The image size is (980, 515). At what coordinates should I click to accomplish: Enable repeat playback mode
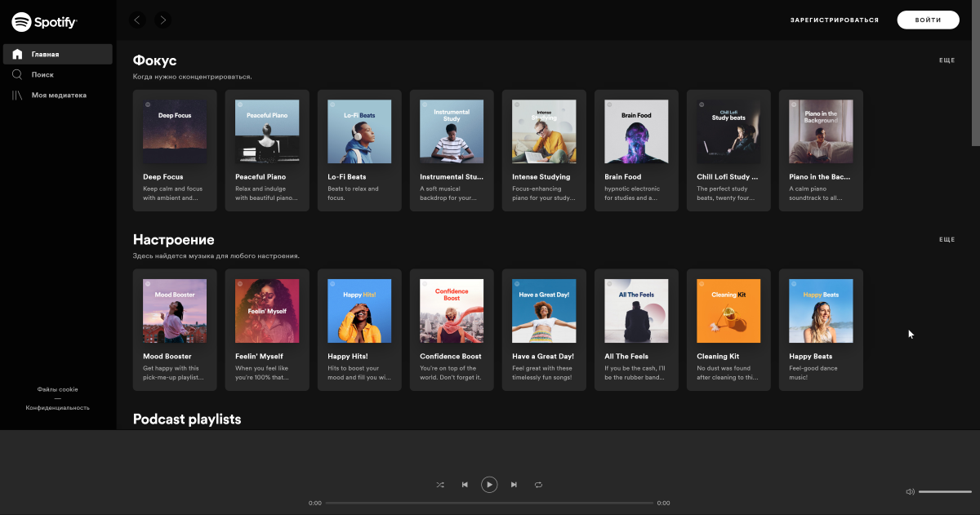tap(538, 484)
